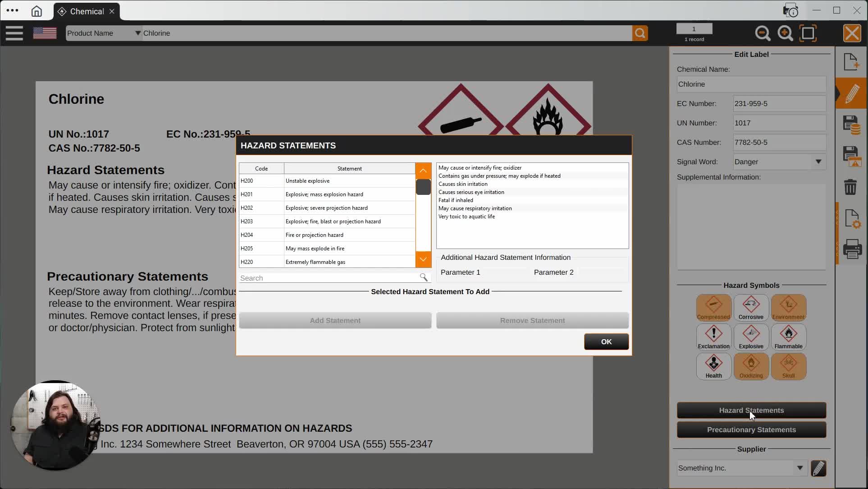Open the hamburger main menu

coord(14,33)
